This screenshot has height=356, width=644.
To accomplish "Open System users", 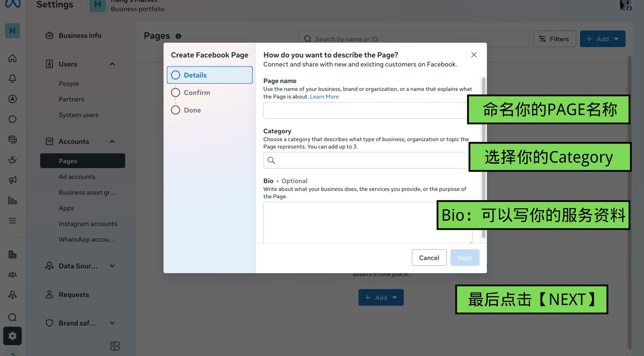I will (78, 115).
